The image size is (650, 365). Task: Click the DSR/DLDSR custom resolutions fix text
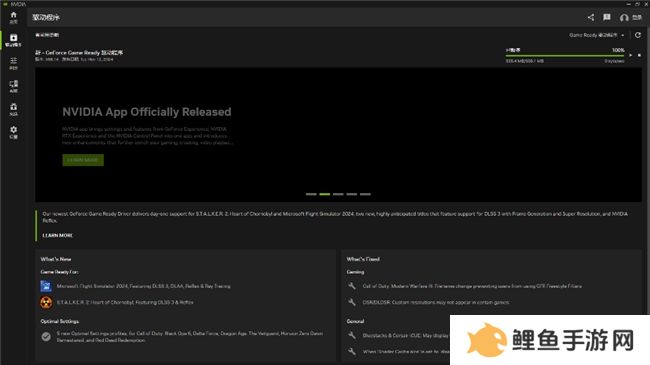[x=436, y=302]
